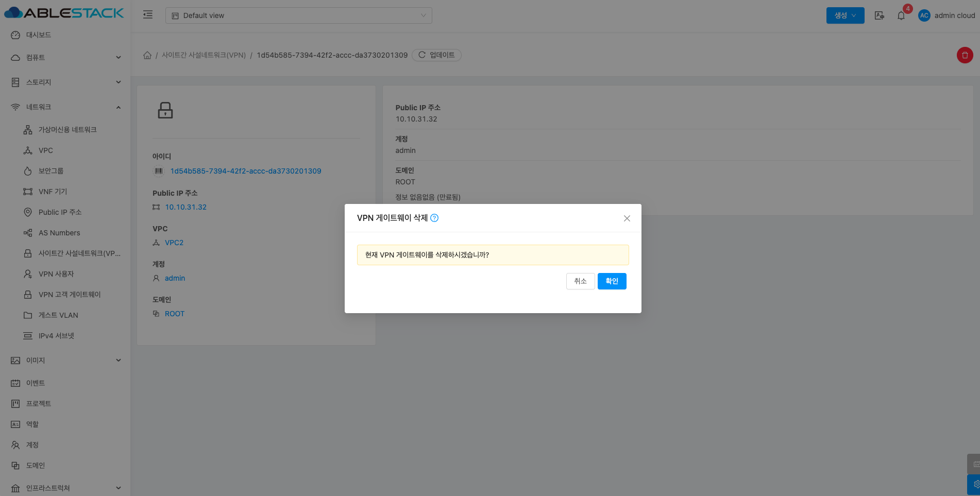Image resolution: width=980 pixels, height=496 pixels.
Task: Select the dialog warning message text
Action: (427, 255)
